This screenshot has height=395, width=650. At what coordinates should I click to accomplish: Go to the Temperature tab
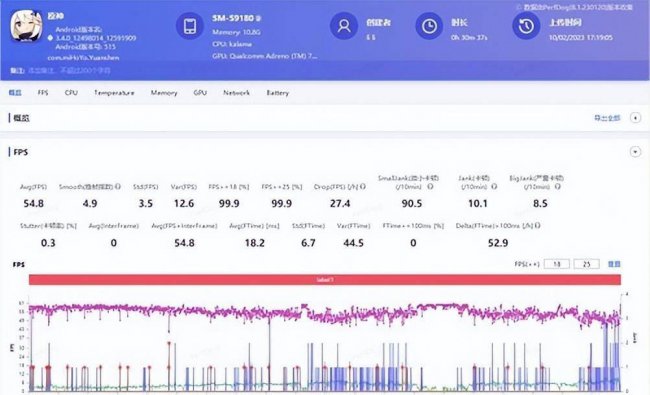point(114,92)
